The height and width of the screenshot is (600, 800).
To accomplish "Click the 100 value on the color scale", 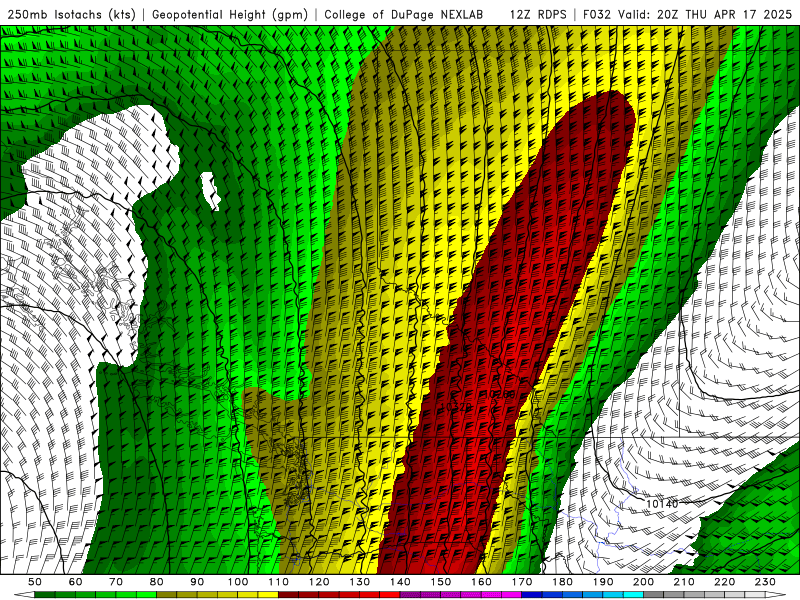I will (x=238, y=582).
